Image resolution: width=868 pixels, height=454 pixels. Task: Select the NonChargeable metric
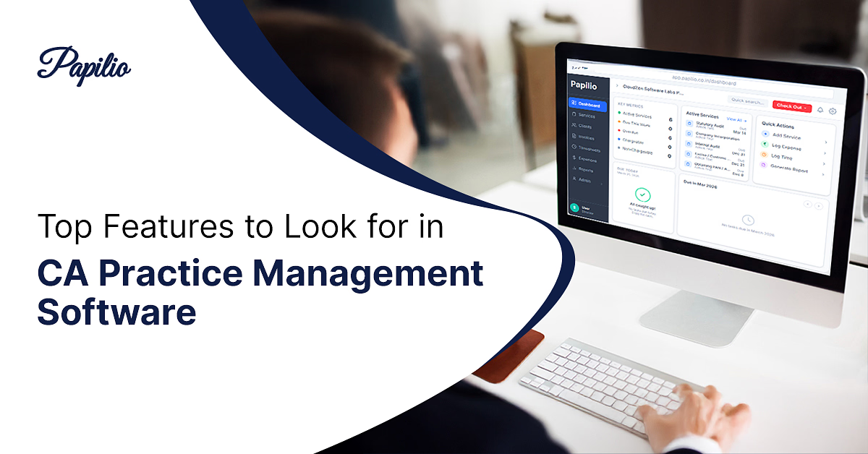point(644,152)
